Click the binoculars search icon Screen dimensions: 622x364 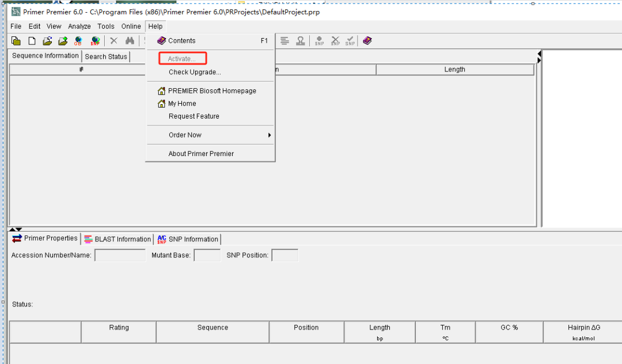coord(130,40)
